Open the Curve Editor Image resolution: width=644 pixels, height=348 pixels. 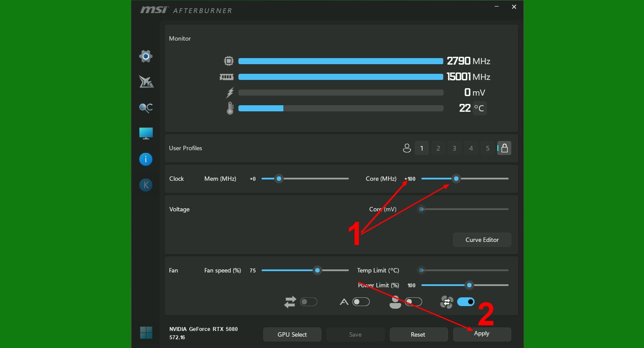click(x=482, y=240)
